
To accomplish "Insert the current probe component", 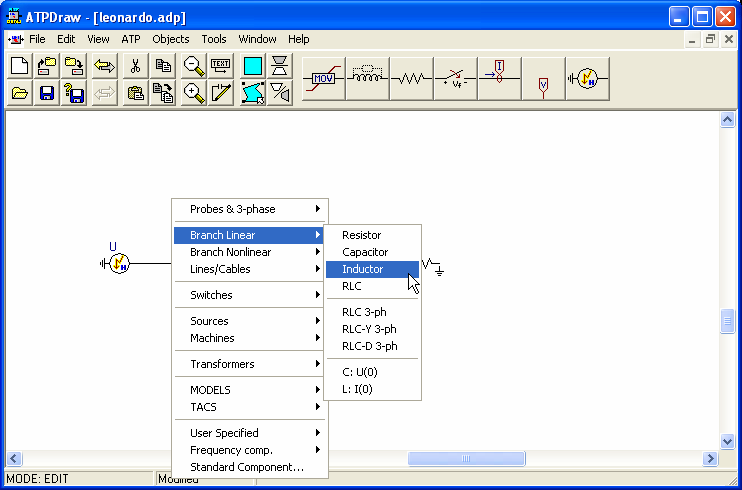I will tap(499, 79).
